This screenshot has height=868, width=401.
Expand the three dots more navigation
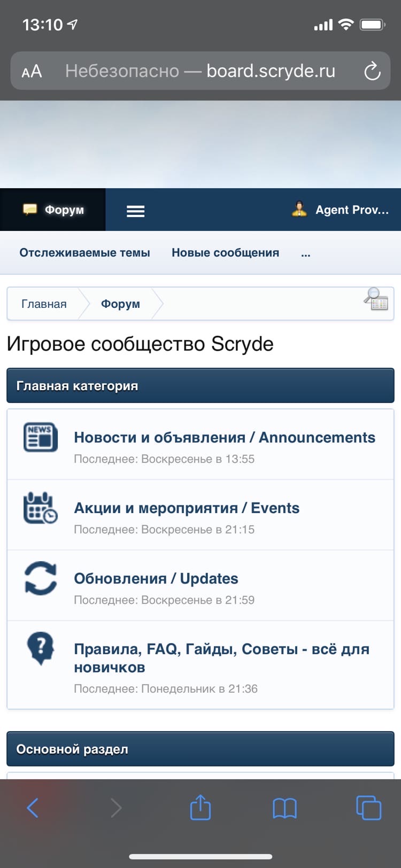pyautogui.click(x=305, y=253)
